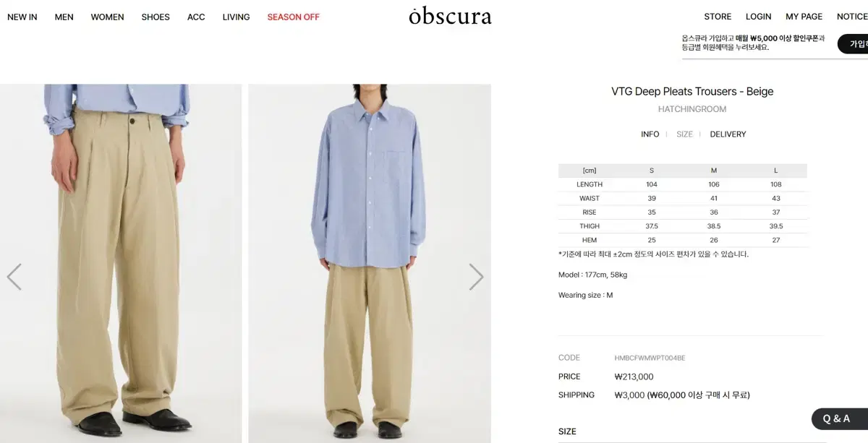Open the NOTICE link

852,17
